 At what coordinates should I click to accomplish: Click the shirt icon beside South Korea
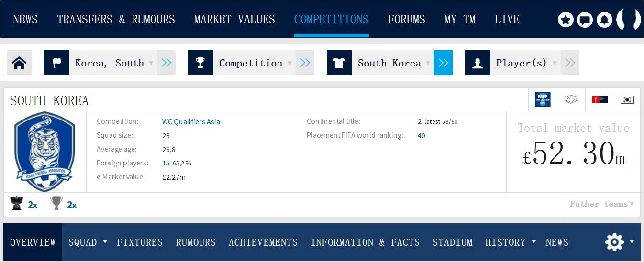(339, 63)
